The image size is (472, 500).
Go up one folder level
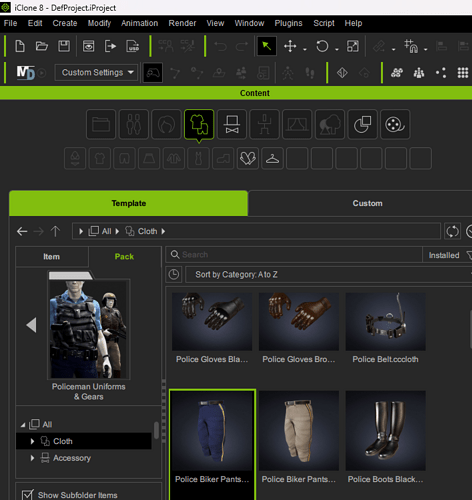[55, 231]
